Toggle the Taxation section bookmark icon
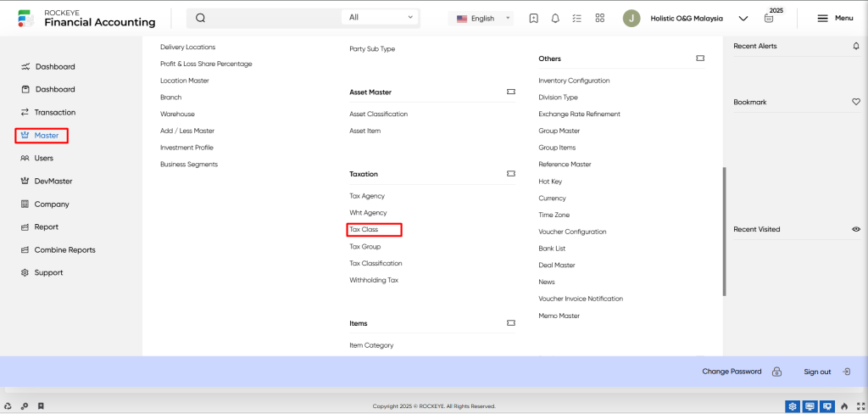Image resolution: width=868 pixels, height=414 pixels. click(511, 174)
